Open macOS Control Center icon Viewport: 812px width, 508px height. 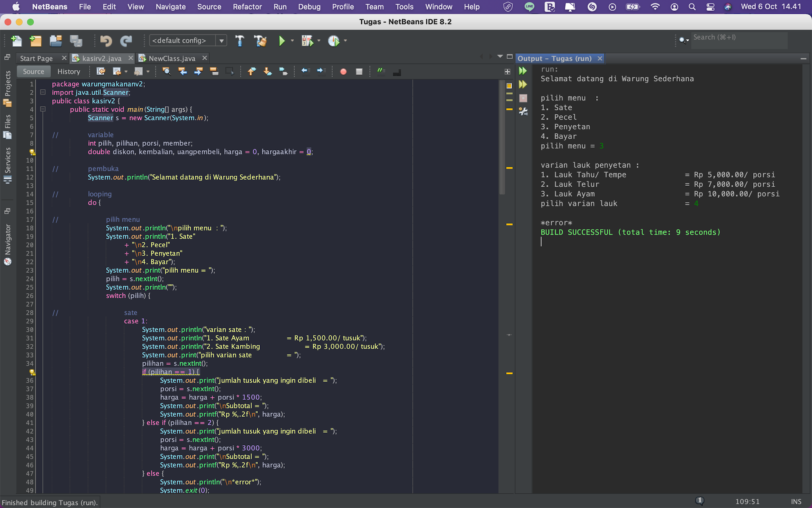coord(710,7)
